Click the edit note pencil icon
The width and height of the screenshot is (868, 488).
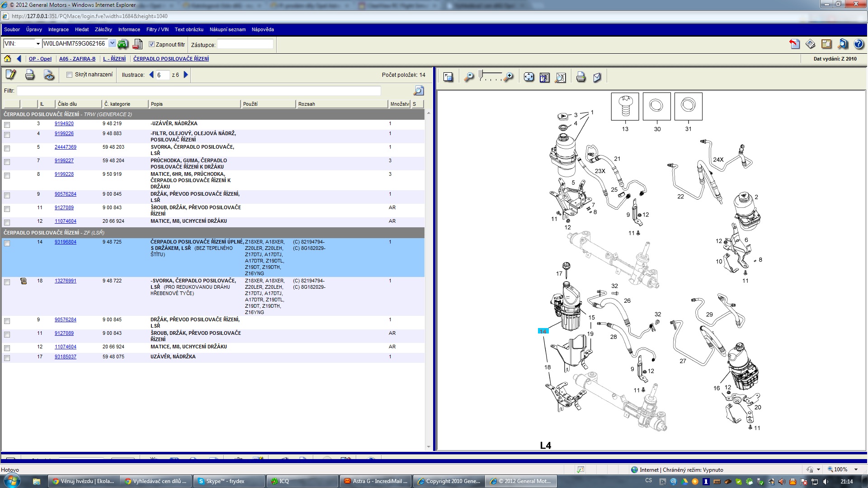[10, 75]
